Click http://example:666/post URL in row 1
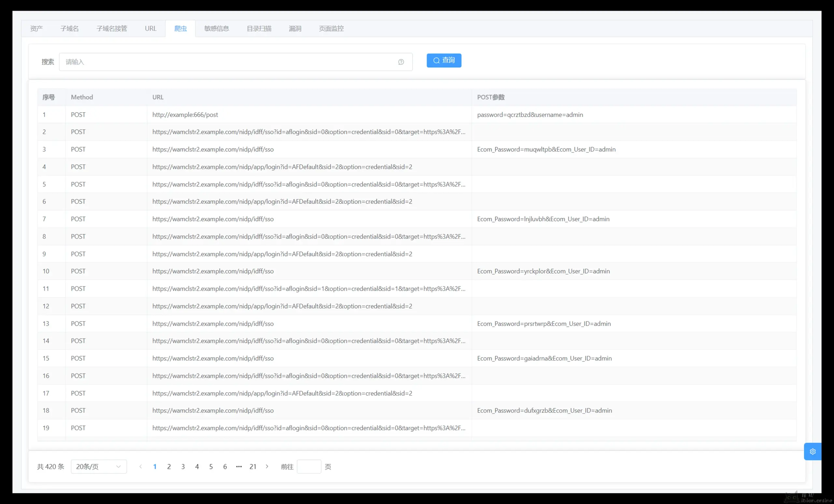This screenshot has width=834, height=504. (185, 115)
